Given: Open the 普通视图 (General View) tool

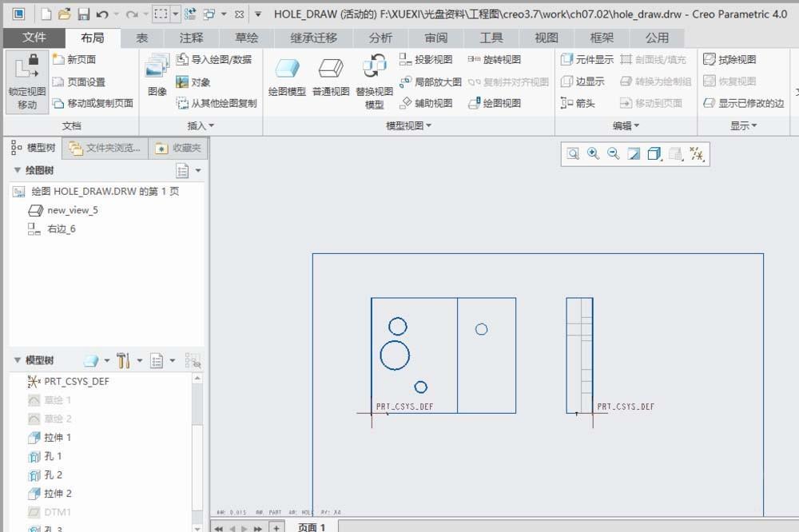Looking at the screenshot, I should [330, 76].
